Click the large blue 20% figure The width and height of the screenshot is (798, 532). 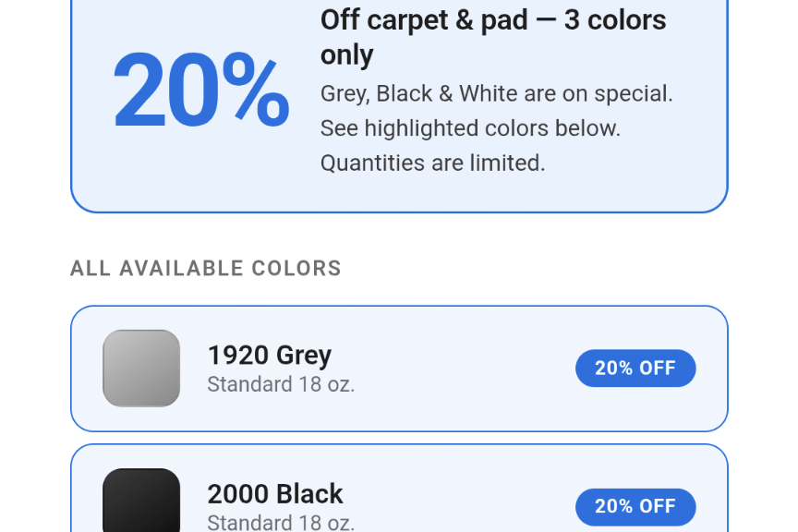[200, 91]
